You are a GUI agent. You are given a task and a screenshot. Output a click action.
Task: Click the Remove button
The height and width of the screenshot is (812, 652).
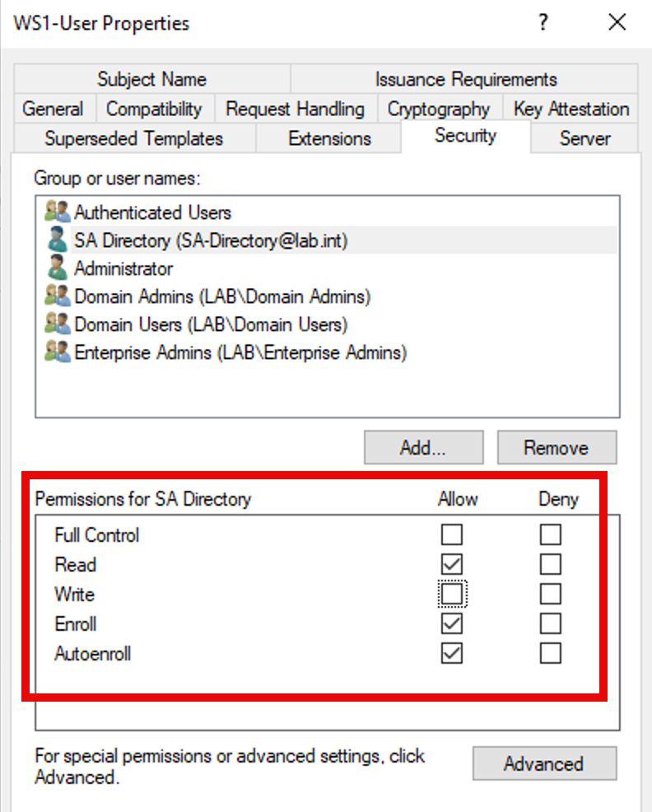[x=557, y=448]
